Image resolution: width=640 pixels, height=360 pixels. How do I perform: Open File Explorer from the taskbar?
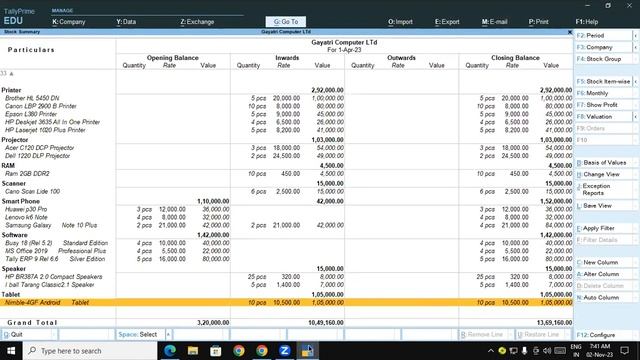coord(193,351)
